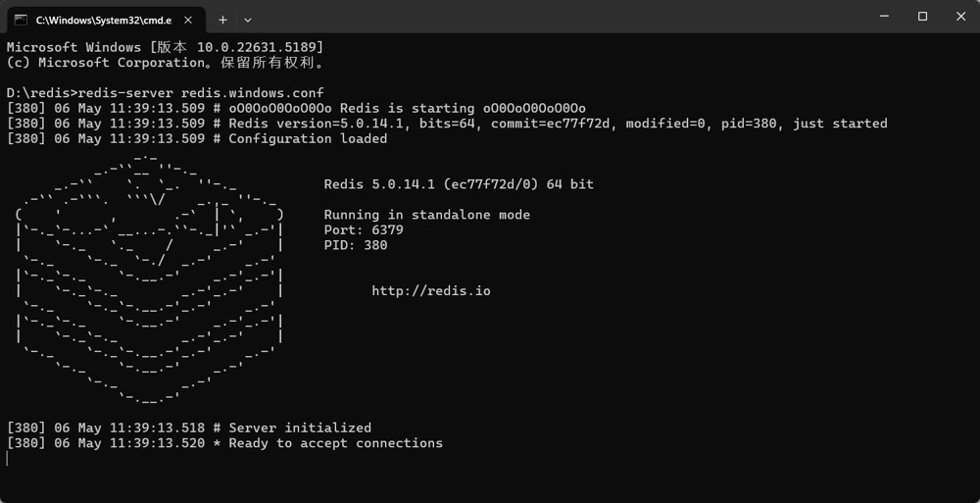Viewport: 980px width, 503px height.
Task: Click the 'PID: 380' text
Action: [355, 245]
